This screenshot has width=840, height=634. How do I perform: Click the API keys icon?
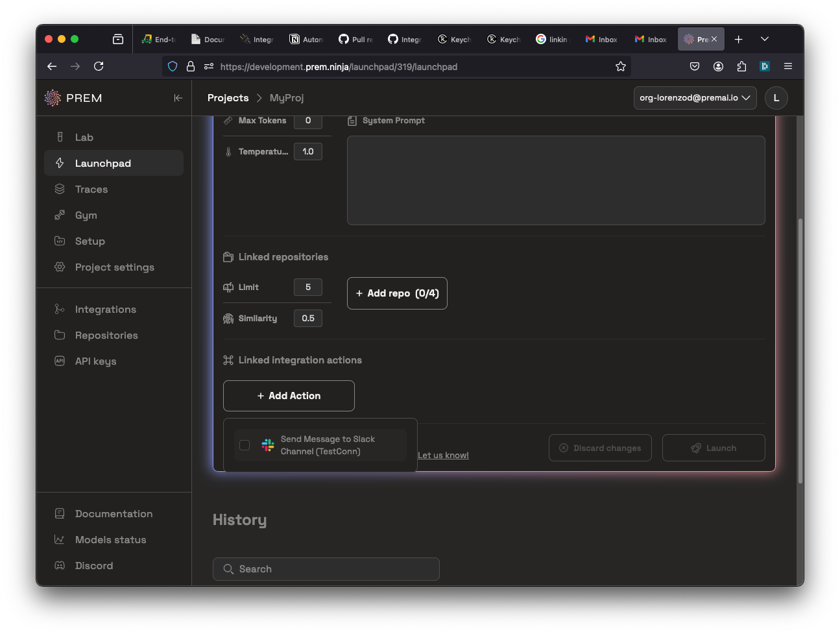(x=60, y=361)
